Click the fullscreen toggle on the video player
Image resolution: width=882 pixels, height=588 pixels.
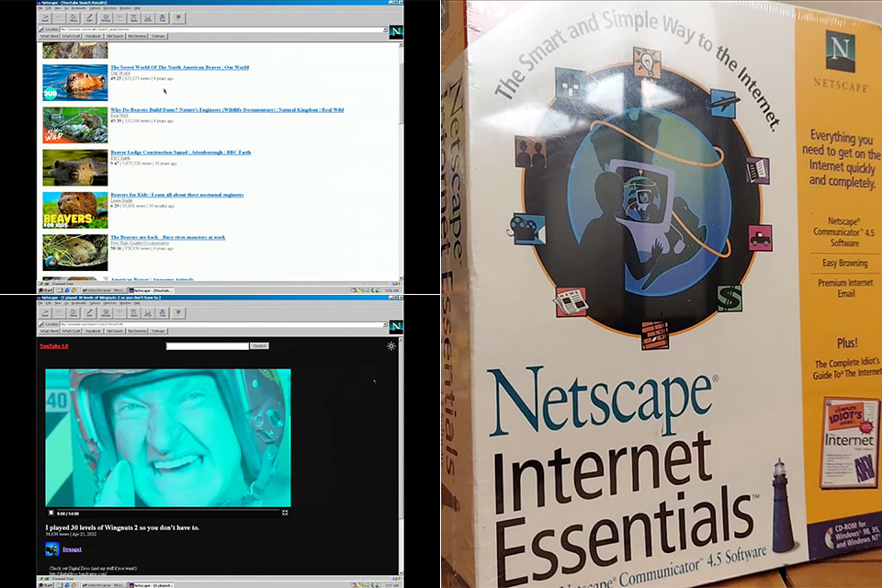285,511
